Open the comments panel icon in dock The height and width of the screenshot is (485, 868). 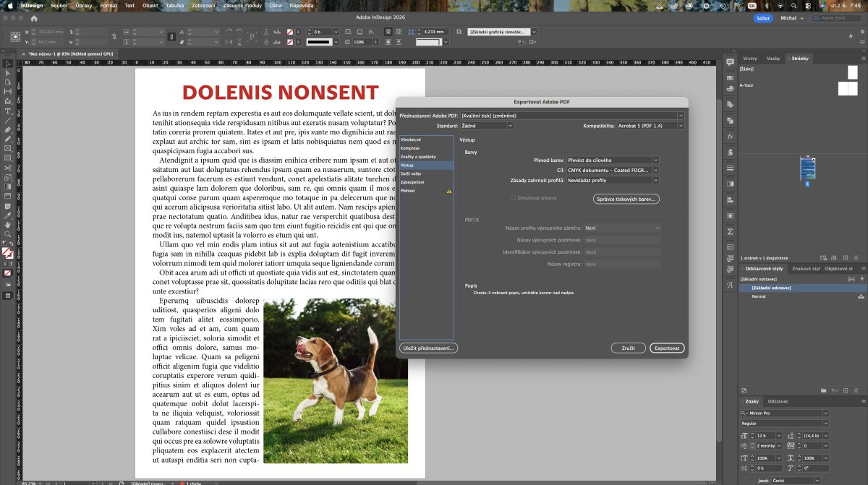click(731, 63)
